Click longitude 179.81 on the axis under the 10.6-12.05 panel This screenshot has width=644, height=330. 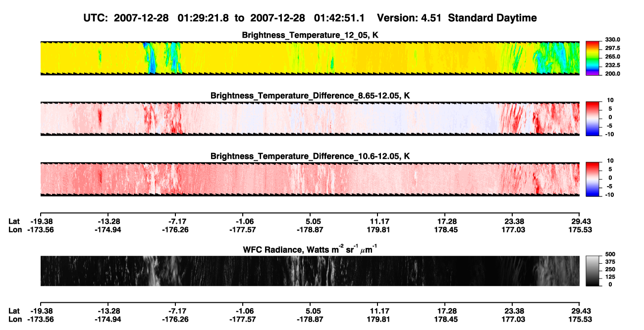coord(377,230)
